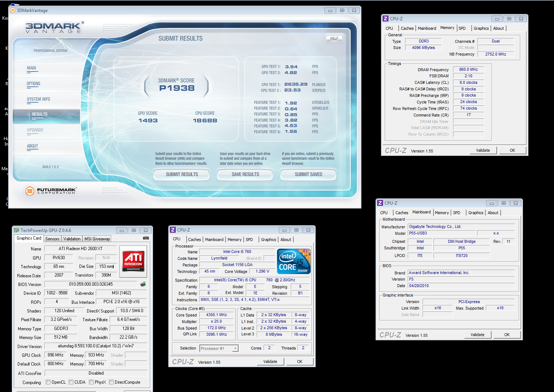Open the Processor #1 selection dropdown
This screenshot has width=554, height=392.
click(x=235, y=348)
